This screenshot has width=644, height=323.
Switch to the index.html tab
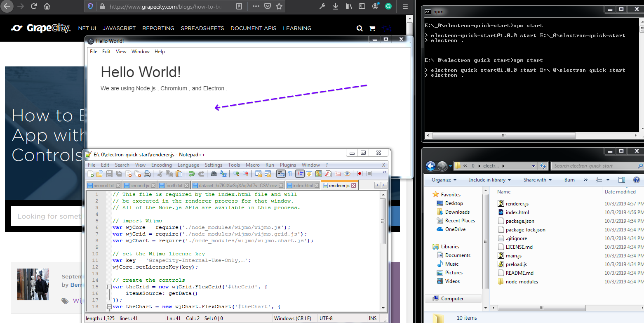point(303,186)
